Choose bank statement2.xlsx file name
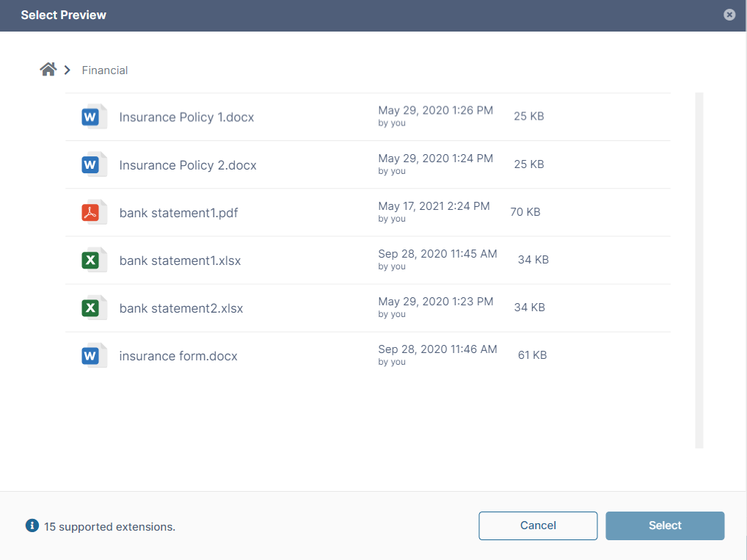747x560 pixels. point(181,308)
